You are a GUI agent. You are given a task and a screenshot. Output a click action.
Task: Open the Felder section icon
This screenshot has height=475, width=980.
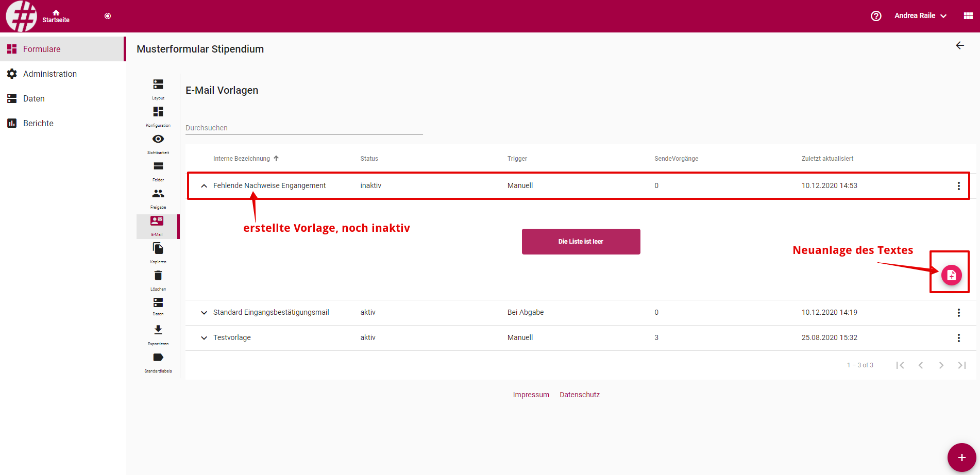coord(158,166)
